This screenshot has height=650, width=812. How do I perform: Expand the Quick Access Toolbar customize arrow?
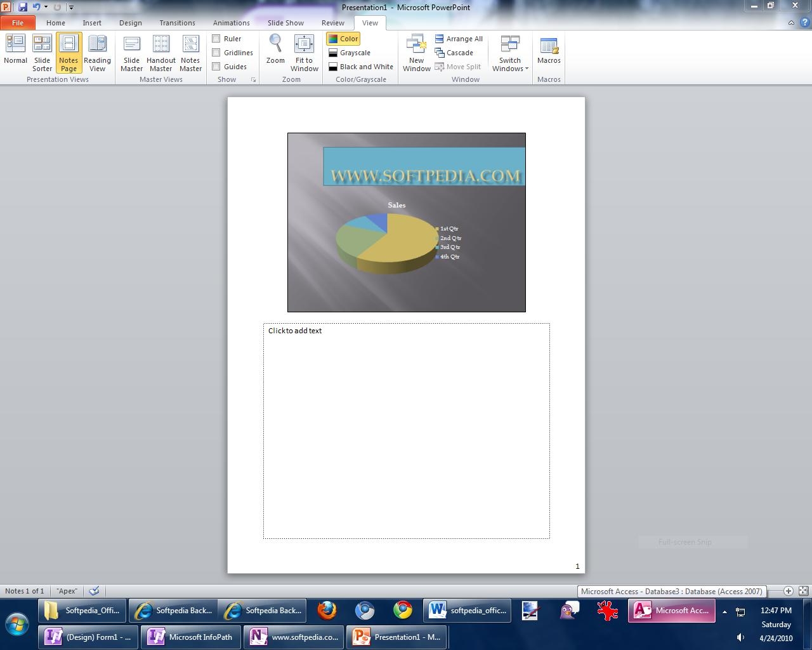[x=71, y=8]
